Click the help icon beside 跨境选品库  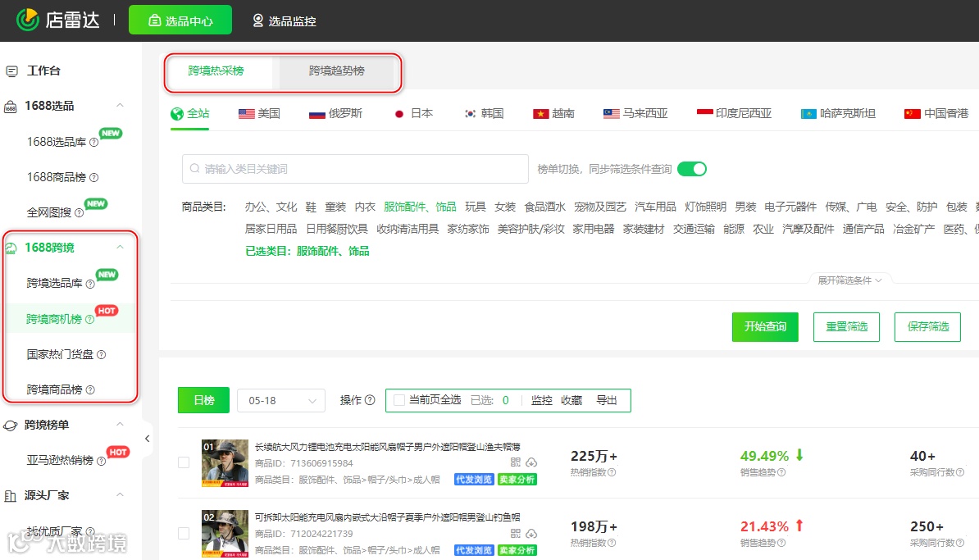pyautogui.click(x=90, y=284)
